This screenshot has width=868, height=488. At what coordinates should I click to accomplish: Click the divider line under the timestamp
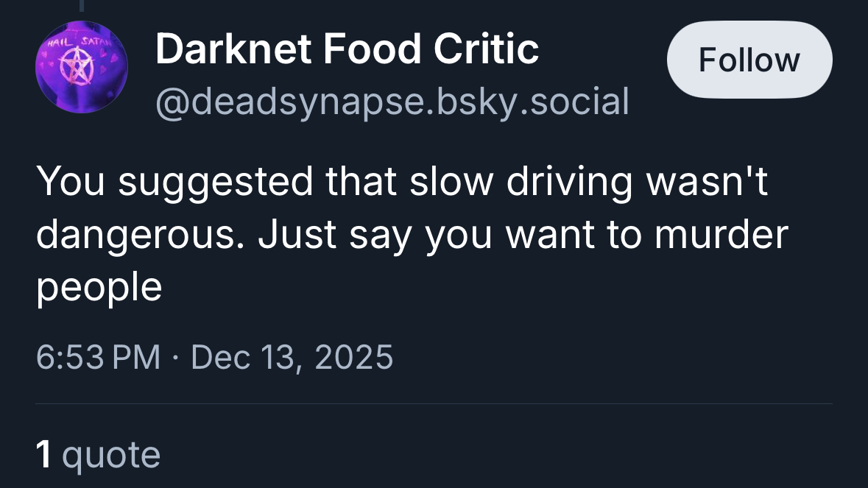434,404
